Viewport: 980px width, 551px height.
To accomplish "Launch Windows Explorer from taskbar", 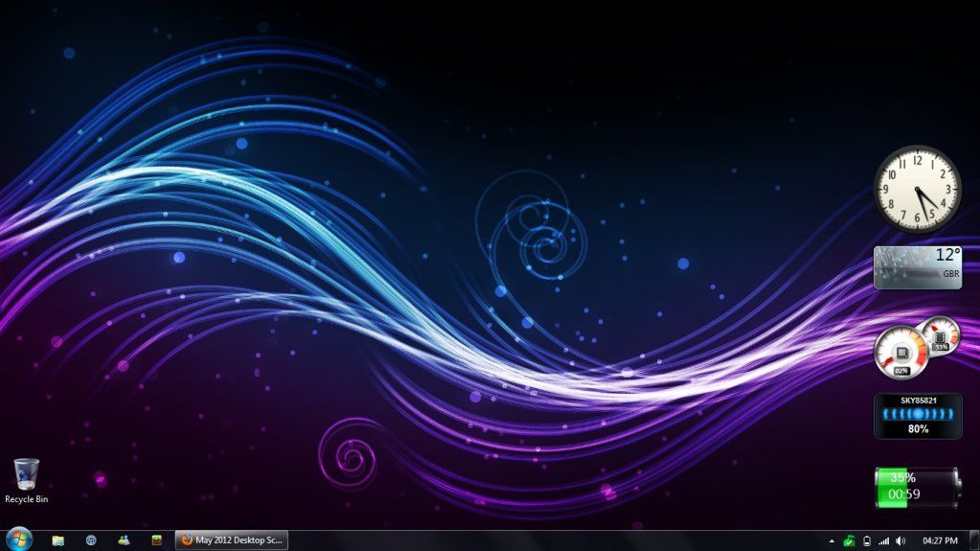I will (58, 540).
